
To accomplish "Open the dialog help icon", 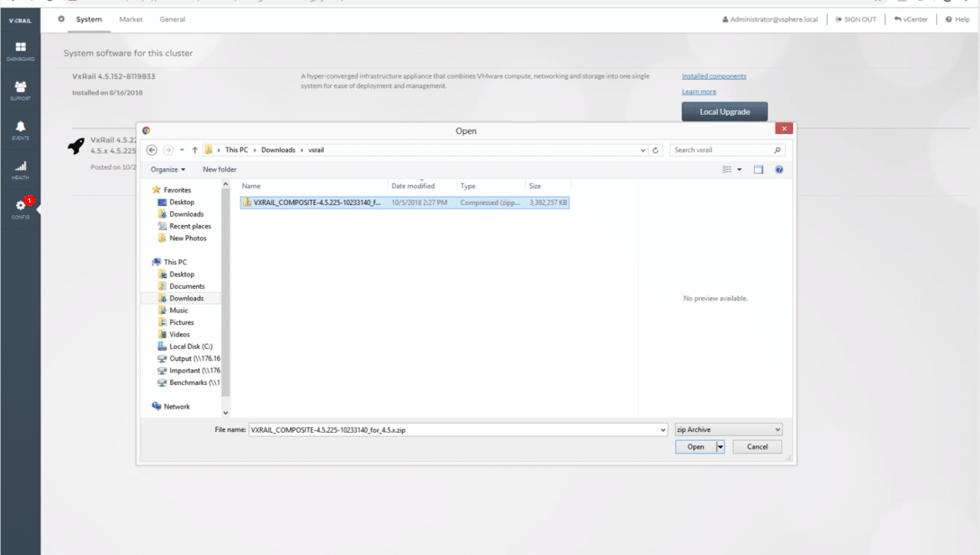I will tap(779, 169).
